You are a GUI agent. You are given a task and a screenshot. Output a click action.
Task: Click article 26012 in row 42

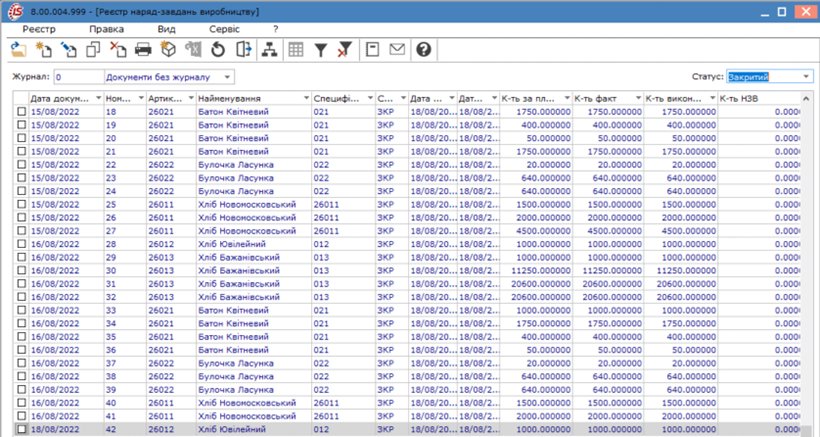coord(161,429)
